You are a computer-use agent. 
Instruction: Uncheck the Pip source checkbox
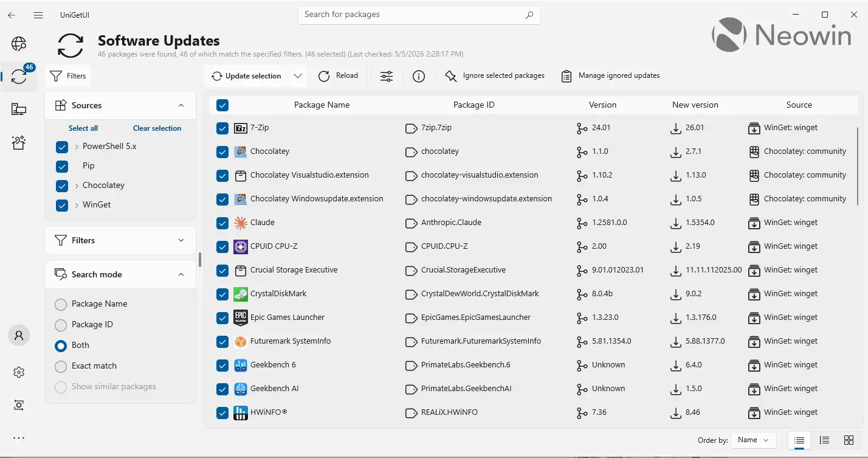(61, 166)
